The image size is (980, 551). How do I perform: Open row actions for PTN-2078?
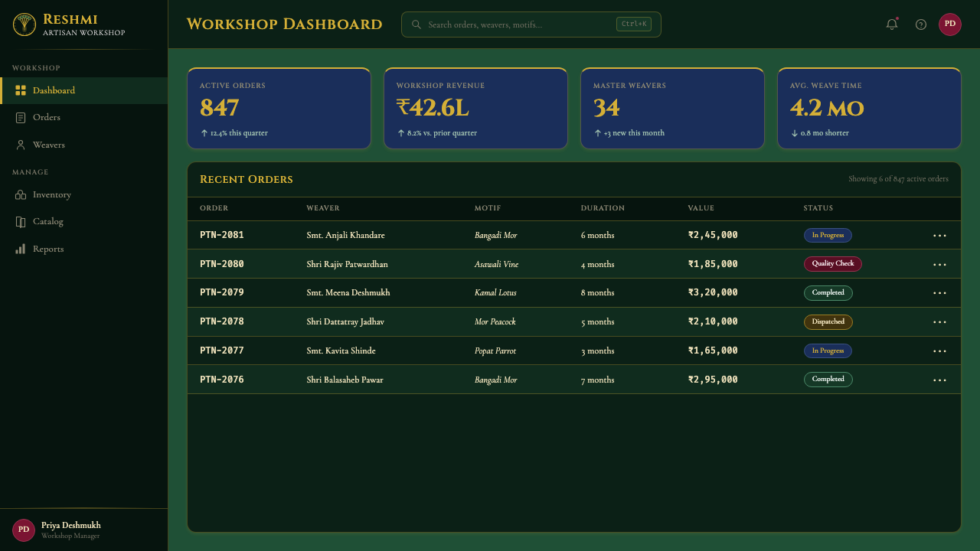pos(939,322)
